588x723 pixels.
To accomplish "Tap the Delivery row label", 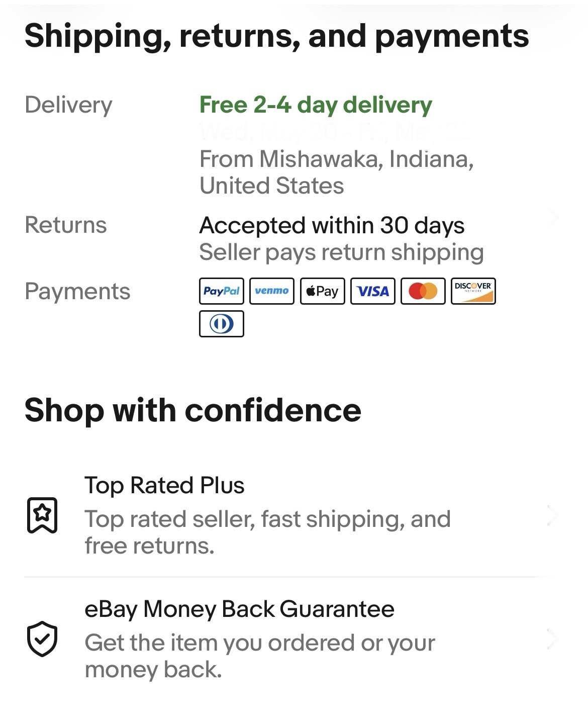I will click(68, 105).
